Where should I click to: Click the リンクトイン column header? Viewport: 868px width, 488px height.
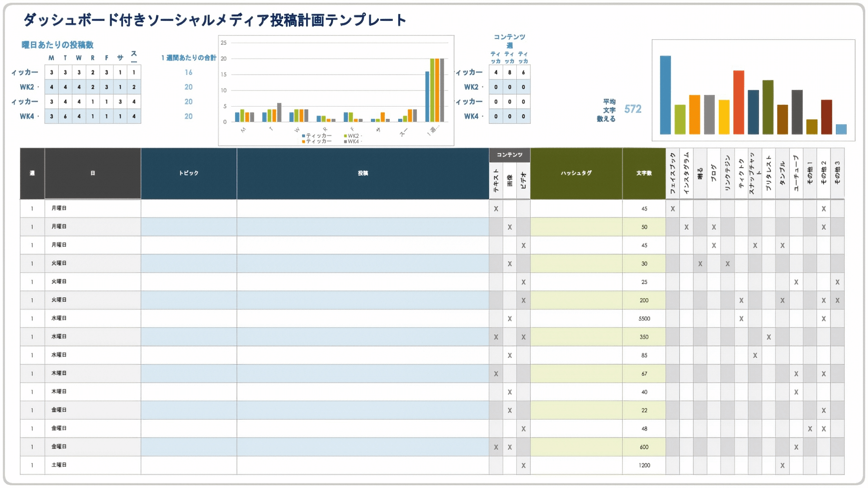tap(727, 174)
